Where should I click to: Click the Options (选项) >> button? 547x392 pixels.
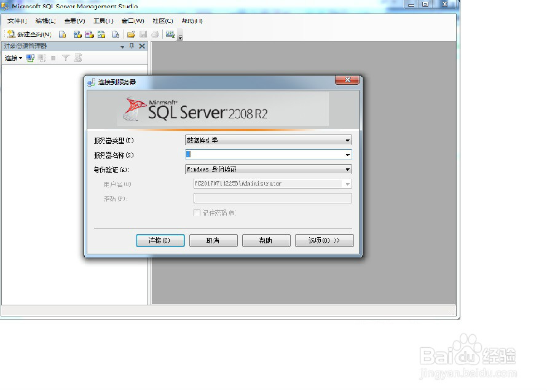pos(325,241)
